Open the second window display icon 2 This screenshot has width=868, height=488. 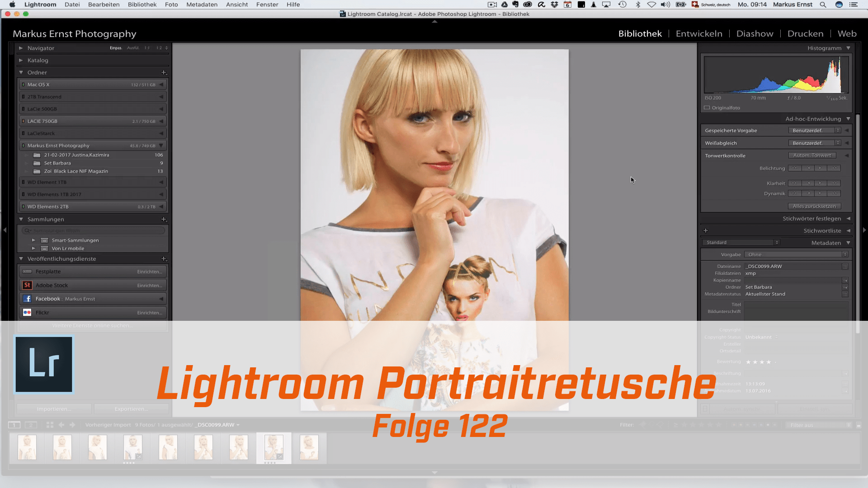point(31,425)
